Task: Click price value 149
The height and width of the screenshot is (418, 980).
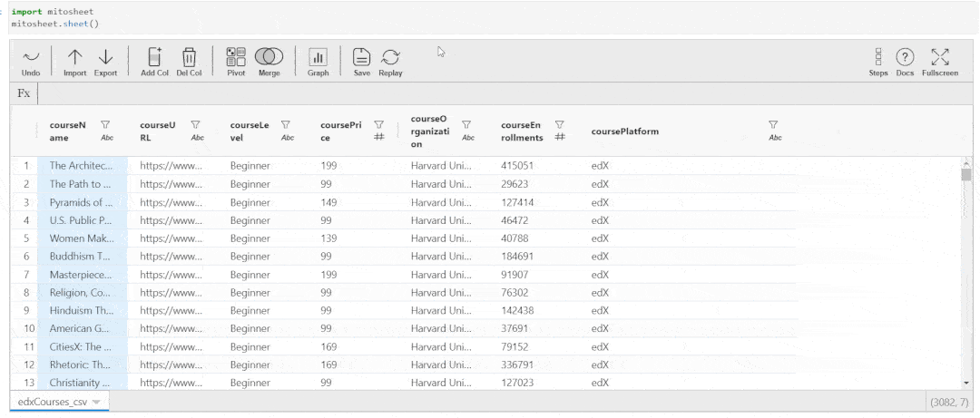Action: (328, 202)
